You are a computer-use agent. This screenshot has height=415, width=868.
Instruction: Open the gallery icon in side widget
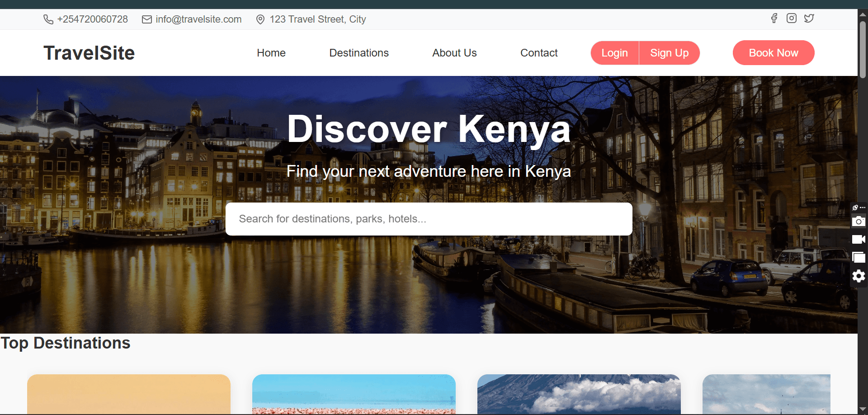coord(859,257)
